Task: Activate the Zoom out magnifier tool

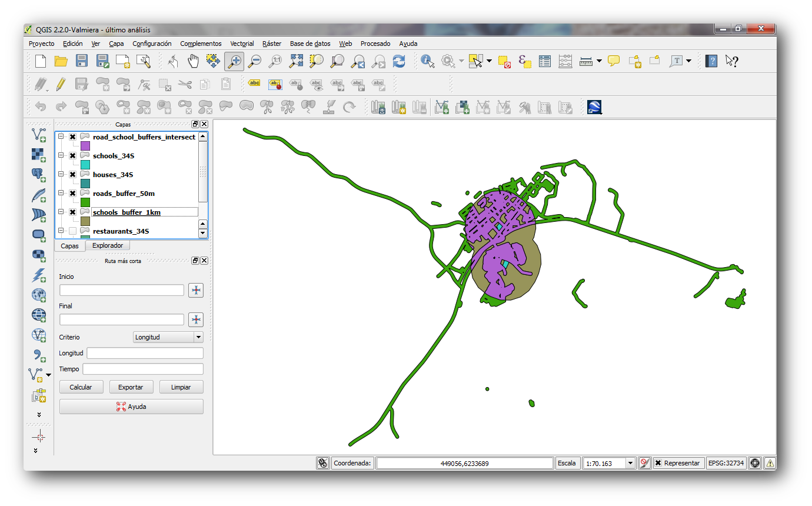Action: (255, 61)
